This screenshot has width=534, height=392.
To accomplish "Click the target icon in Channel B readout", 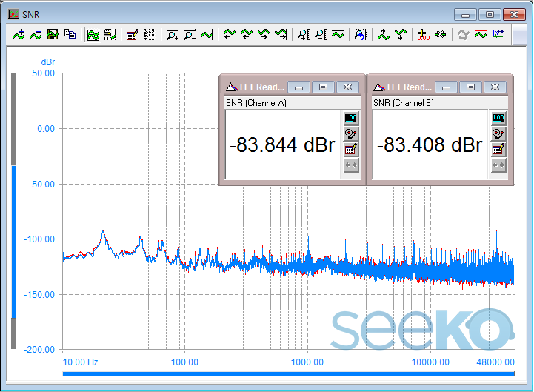I will tap(498, 133).
